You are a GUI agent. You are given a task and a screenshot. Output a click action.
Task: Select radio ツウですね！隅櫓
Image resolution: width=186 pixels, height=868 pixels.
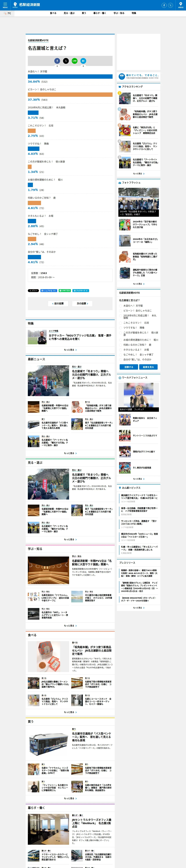(x=121, y=328)
